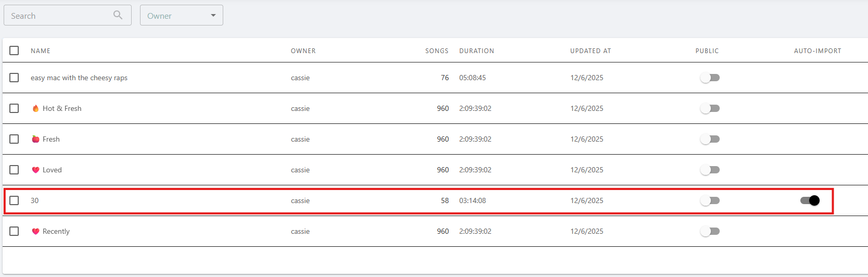
Task: Sort playlists by Name column
Action: (41, 51)
